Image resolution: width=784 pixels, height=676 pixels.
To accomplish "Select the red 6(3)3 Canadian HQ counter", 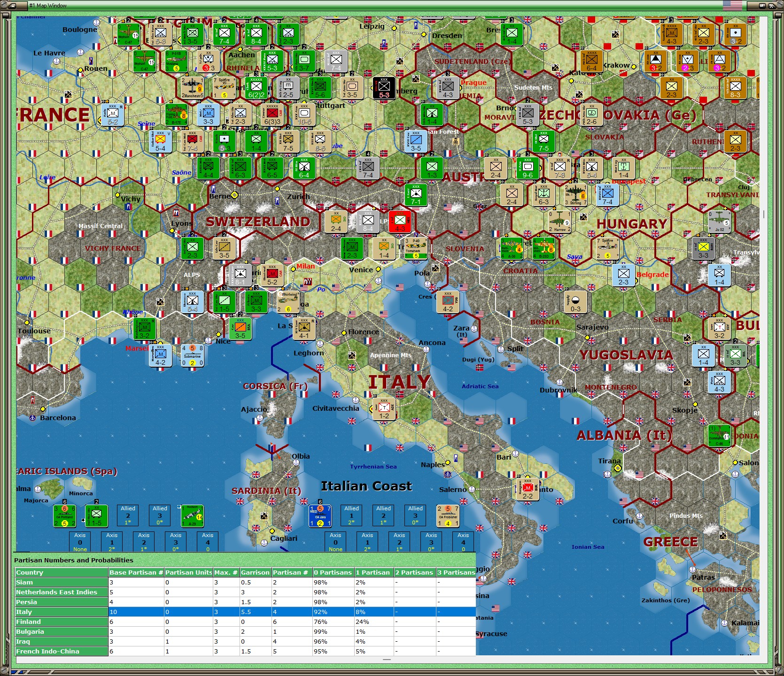I will coord(272,115).
